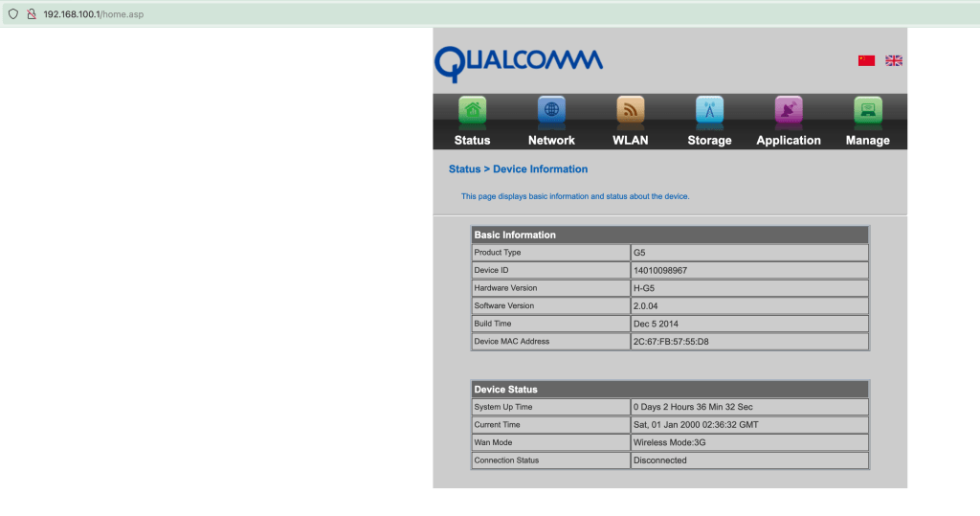Click the Device MAC Address value 2C:67:FB:57:55:D8
The width and height of the screenshot is (980, 516).
pyautogui.click(x=671, y=342)
